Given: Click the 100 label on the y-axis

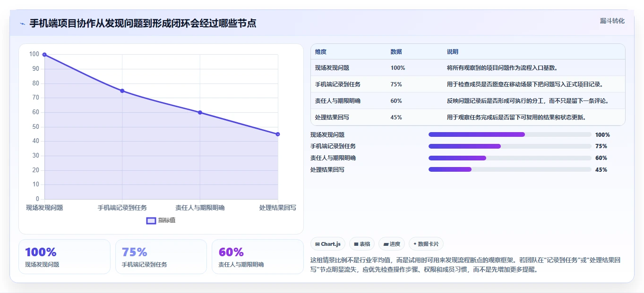Looking at the screenshot, I should (34, 54).
